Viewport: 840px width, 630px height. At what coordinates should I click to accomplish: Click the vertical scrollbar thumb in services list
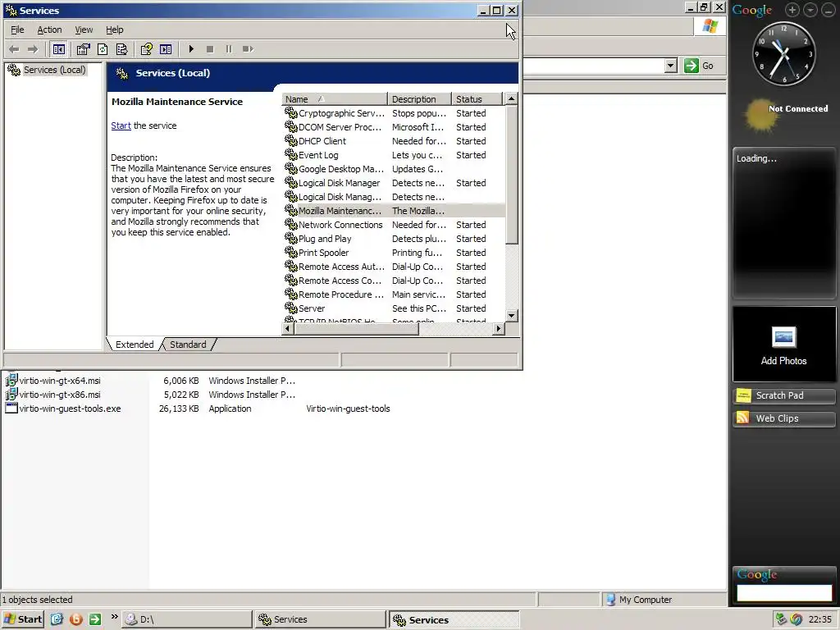pos(512,175)
